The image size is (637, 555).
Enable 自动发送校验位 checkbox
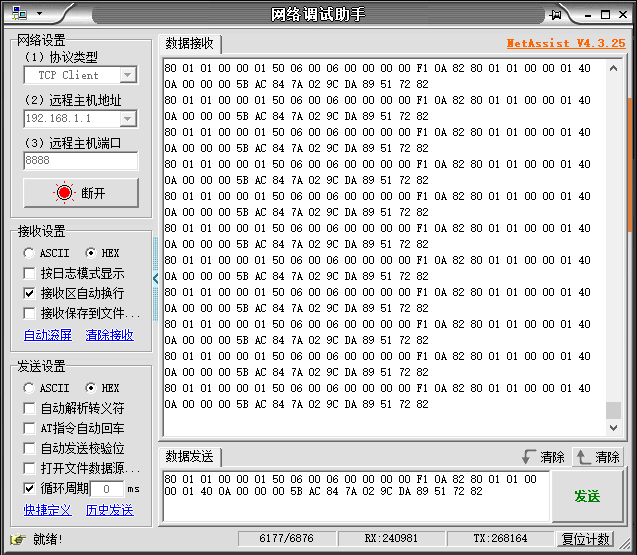click(x=29, y=449)
